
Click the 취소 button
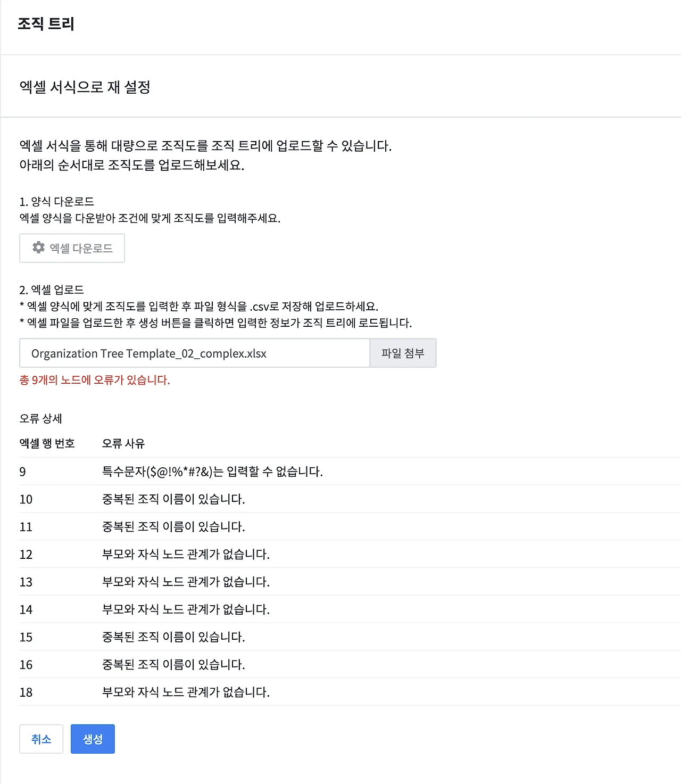41,739
